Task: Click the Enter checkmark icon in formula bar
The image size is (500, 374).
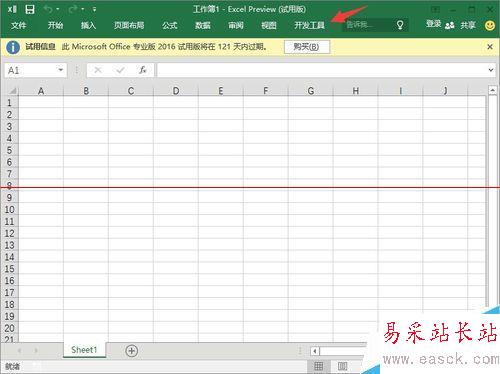Action: pyautogui.click(x=120, y=70)
